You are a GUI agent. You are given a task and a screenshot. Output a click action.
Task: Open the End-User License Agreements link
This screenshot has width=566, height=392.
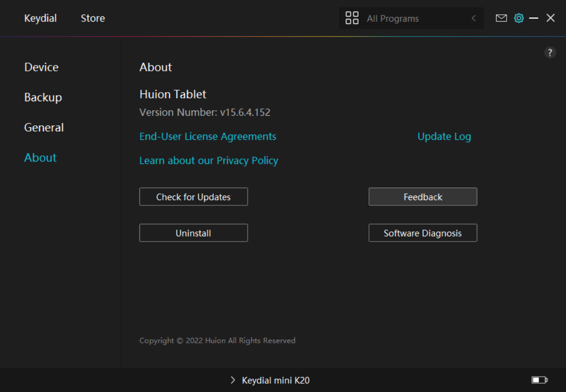click(x=207, y=136)
